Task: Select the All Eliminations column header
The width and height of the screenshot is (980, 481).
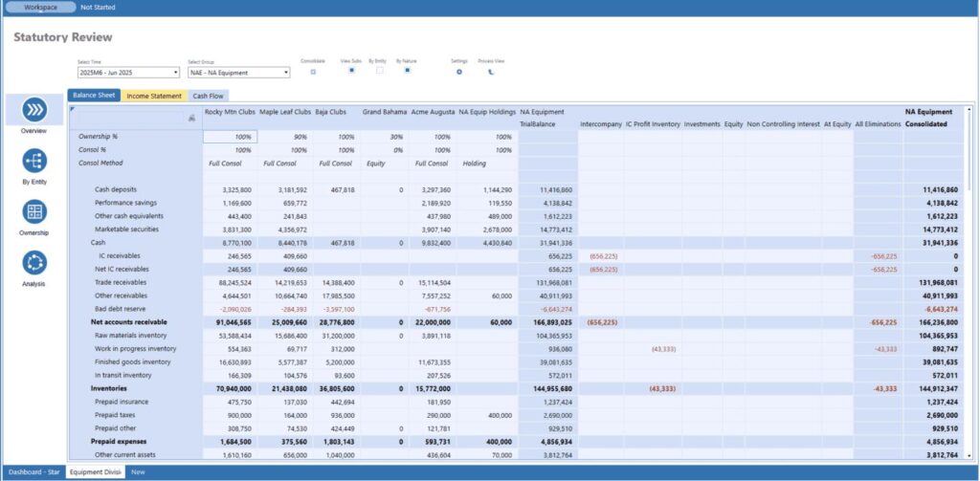Action: coord(879,124)
